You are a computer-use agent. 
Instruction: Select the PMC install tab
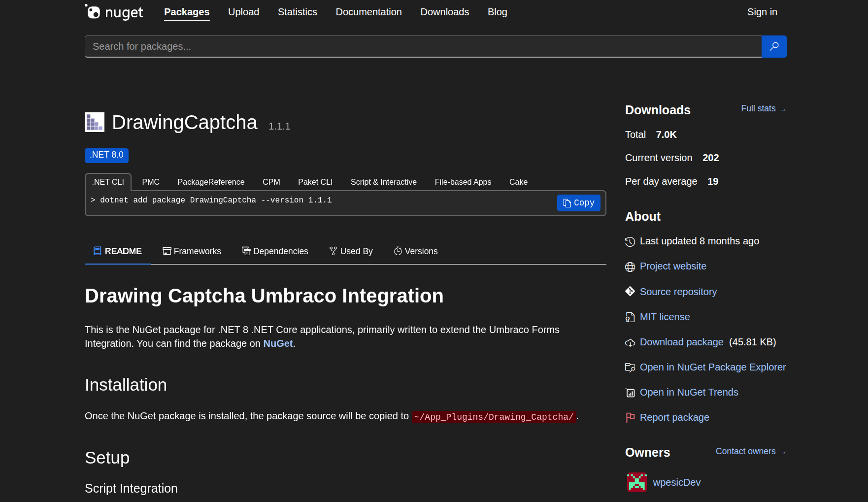point(151,182)
